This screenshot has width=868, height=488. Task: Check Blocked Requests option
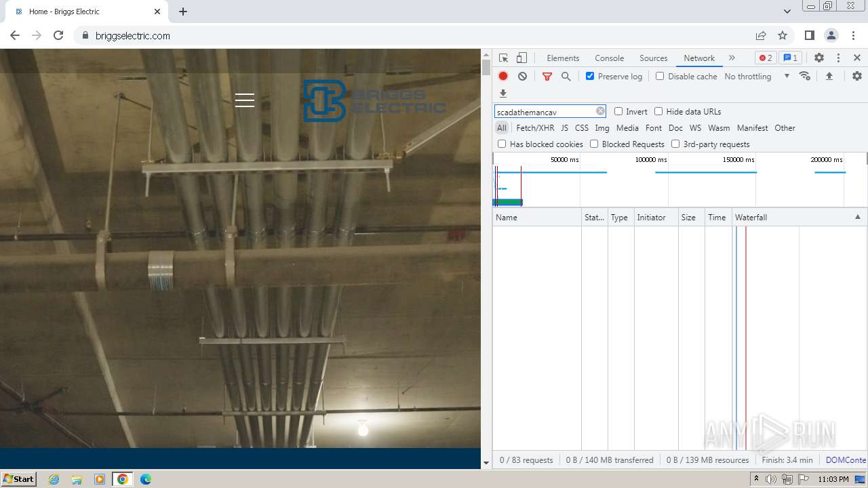tap(594, 144)
